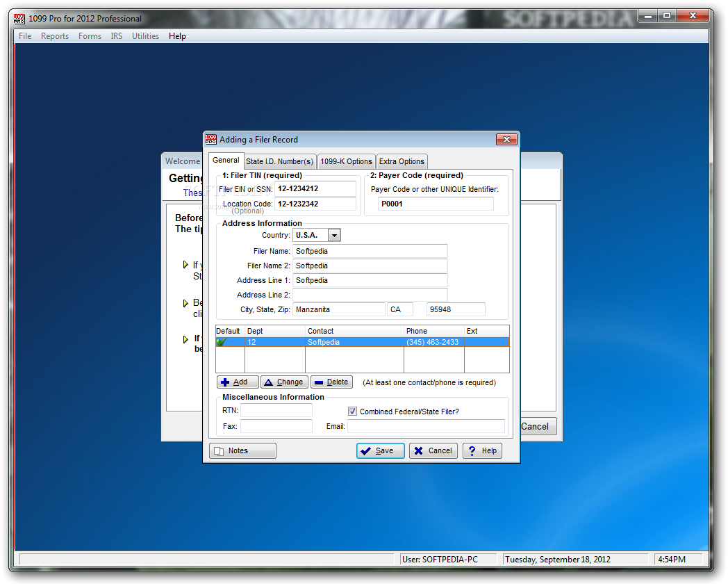Click the Filer Name field
Screen dimensions: 728x586
(370, 251)
